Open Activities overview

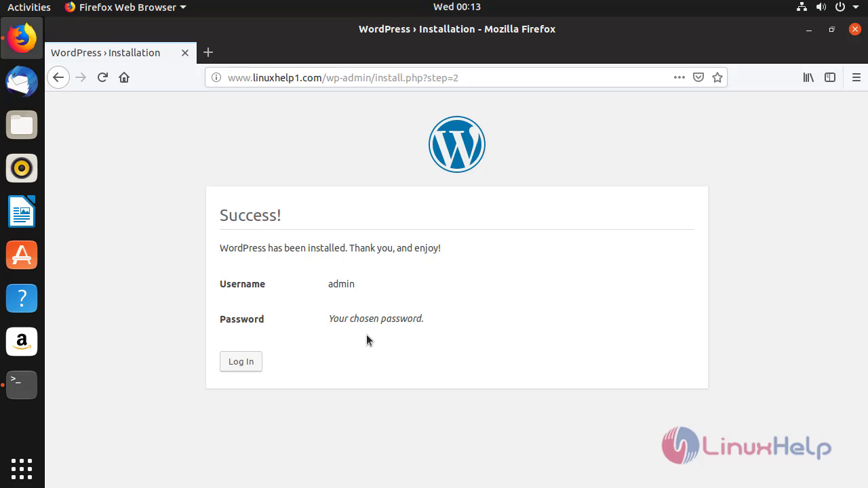click(29, 7)
